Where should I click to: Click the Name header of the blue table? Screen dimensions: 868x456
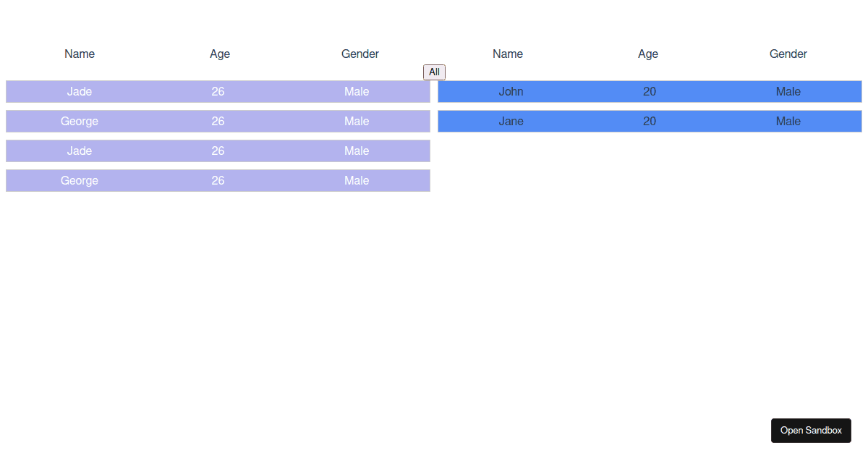(508, 54)
